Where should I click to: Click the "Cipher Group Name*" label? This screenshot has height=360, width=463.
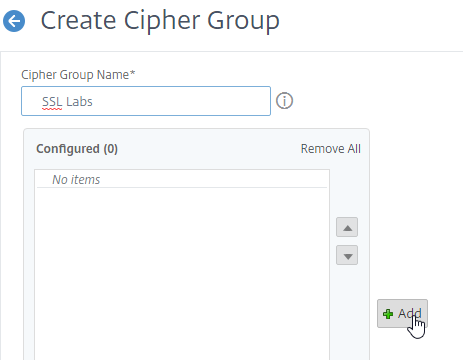coord(78,75)
